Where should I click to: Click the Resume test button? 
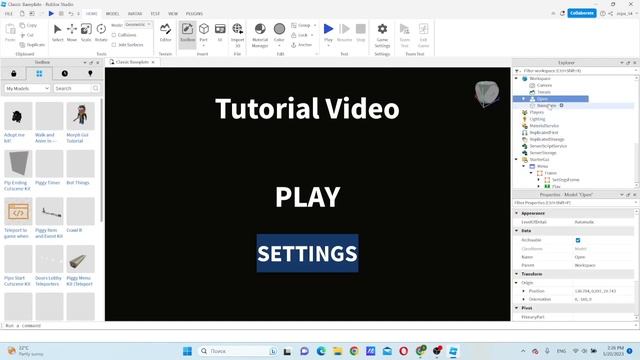344,33
